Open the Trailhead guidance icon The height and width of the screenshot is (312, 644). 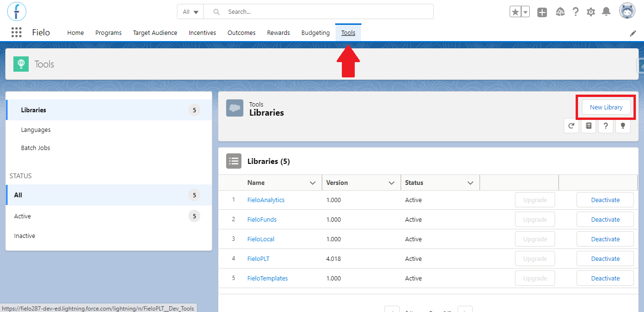click(x=561, y=12)
